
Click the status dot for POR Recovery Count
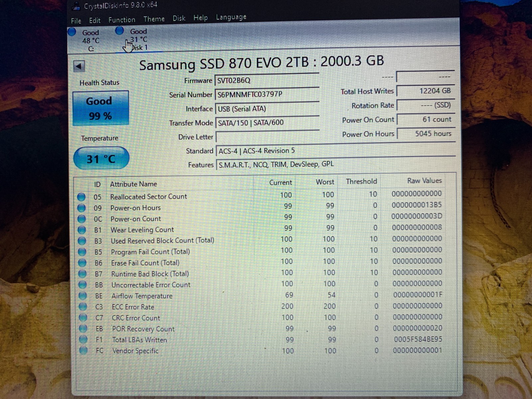[83, 329]
